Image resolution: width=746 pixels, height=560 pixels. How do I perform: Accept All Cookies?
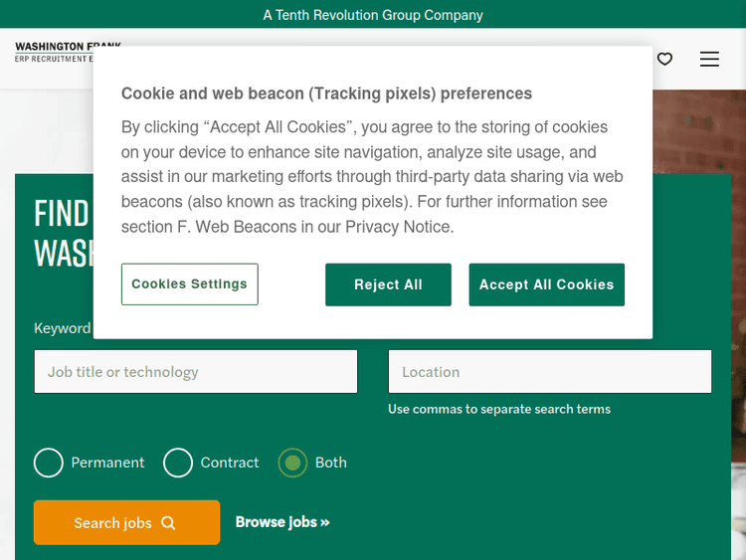click(546, 284)
